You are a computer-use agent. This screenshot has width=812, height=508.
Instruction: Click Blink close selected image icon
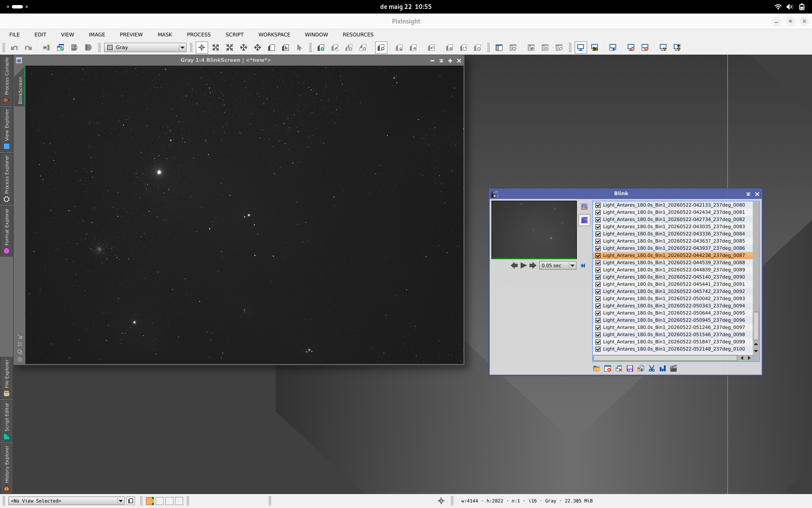point(608,369)
